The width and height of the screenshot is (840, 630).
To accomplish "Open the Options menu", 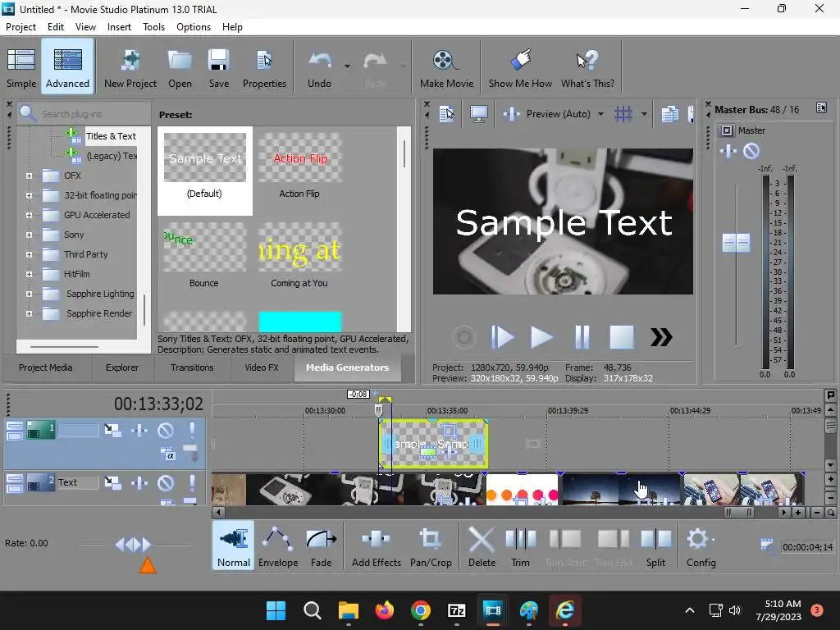I will tap(194, 27).
